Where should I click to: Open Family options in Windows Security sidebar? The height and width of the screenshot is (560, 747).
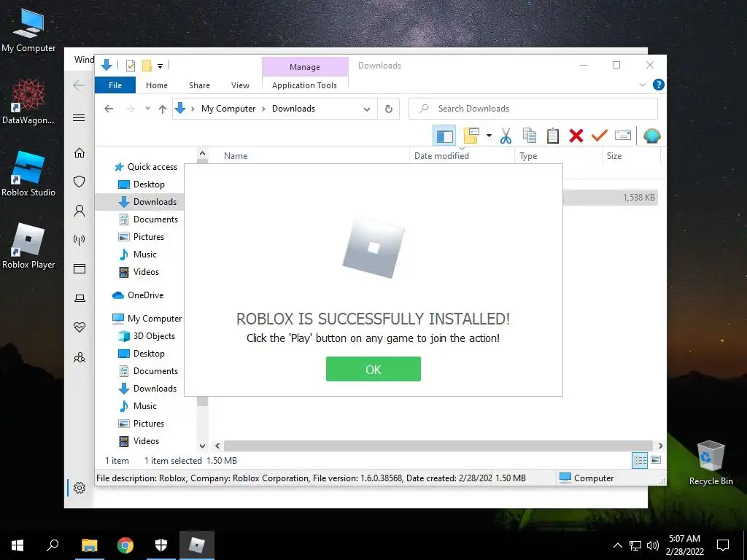point(79,357)
